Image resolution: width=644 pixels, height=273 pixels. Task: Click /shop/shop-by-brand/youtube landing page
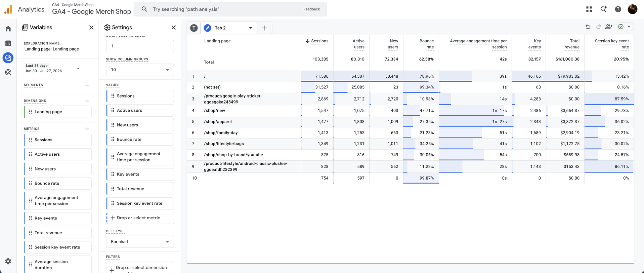(x=233, y=155)
